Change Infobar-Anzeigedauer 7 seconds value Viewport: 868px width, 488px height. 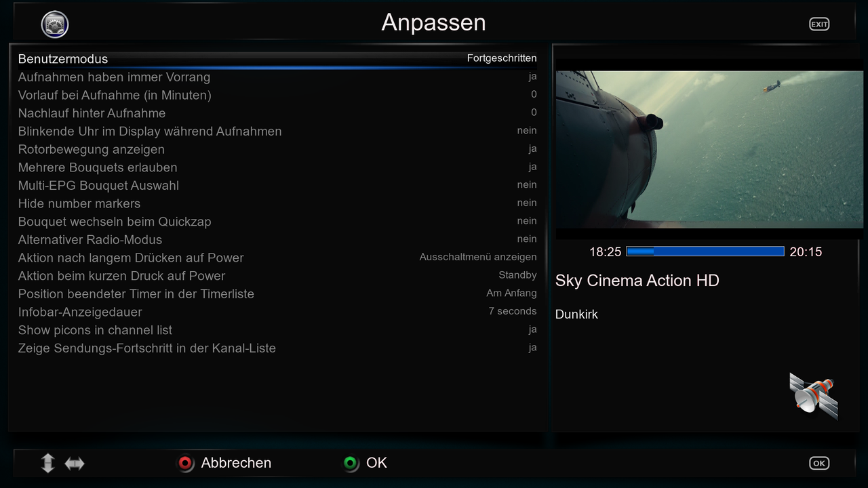pos(512,312)
